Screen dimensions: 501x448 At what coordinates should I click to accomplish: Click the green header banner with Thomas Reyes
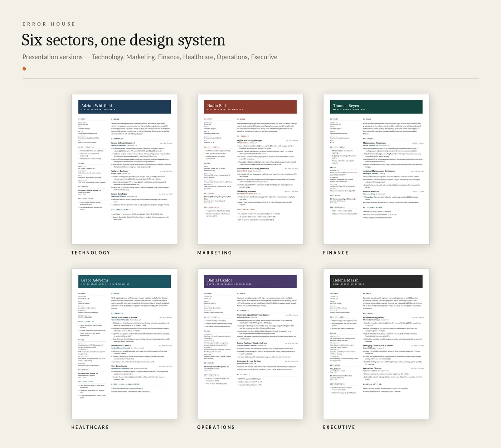pyautogui.click(x=376, y=107)
